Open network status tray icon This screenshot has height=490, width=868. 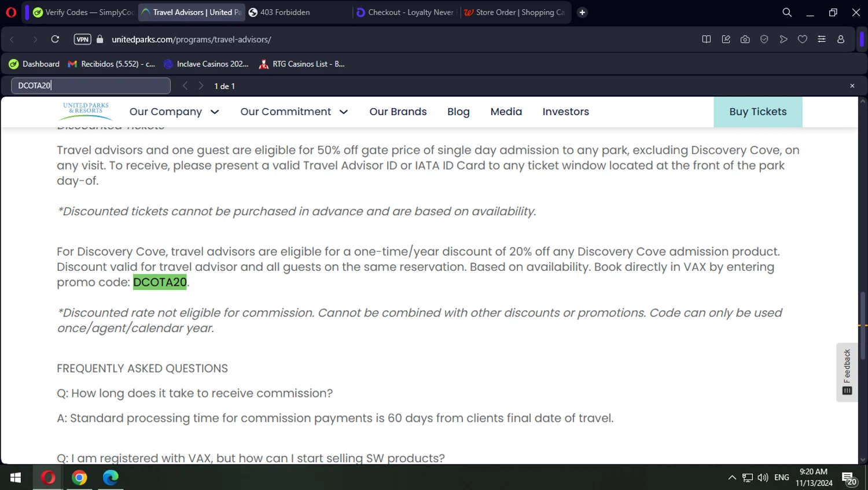tap(748, 477)
